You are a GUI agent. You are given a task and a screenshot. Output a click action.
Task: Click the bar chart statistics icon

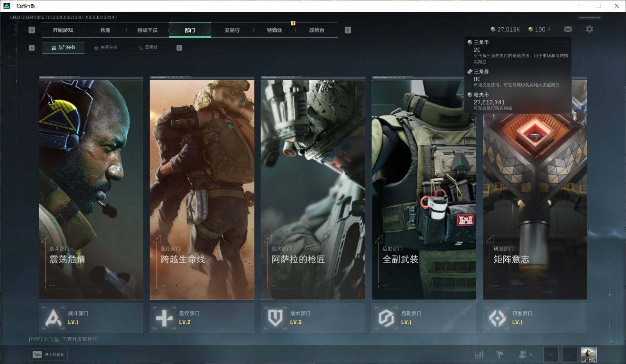tap(479, 354)
